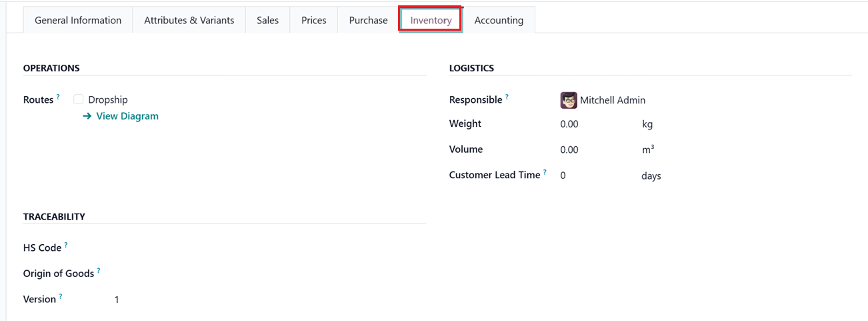Enable the Dropship route checkbox
Image resolution: width=868 pixels, height=321 pixels.
[x=79, y=99]
